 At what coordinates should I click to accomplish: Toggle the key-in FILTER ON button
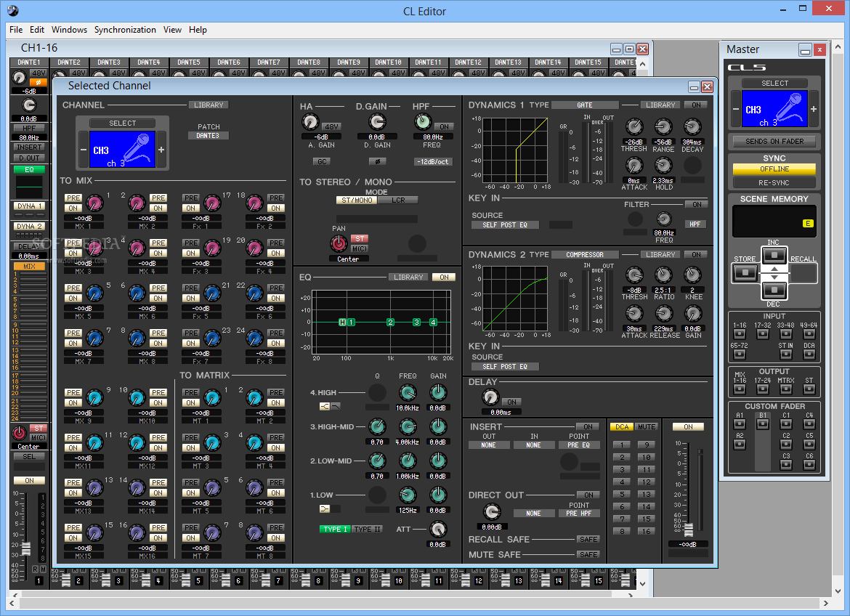pos(697,204)
